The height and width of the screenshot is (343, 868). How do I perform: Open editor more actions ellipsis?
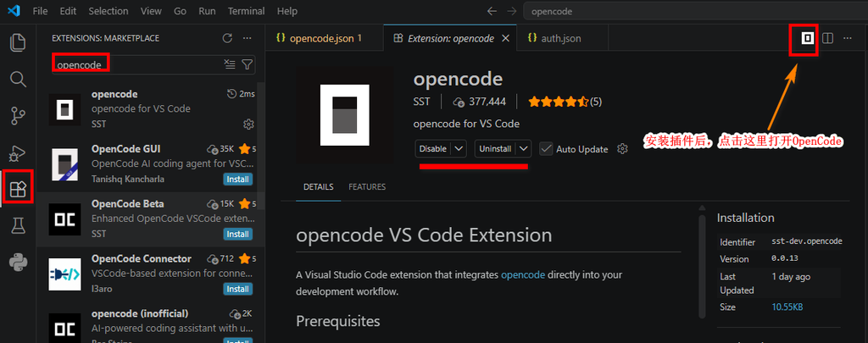click(x=847, y=38)
